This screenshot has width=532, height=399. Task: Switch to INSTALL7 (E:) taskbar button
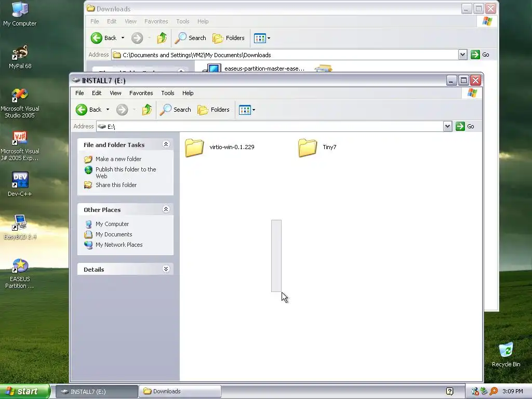(97, 391)
